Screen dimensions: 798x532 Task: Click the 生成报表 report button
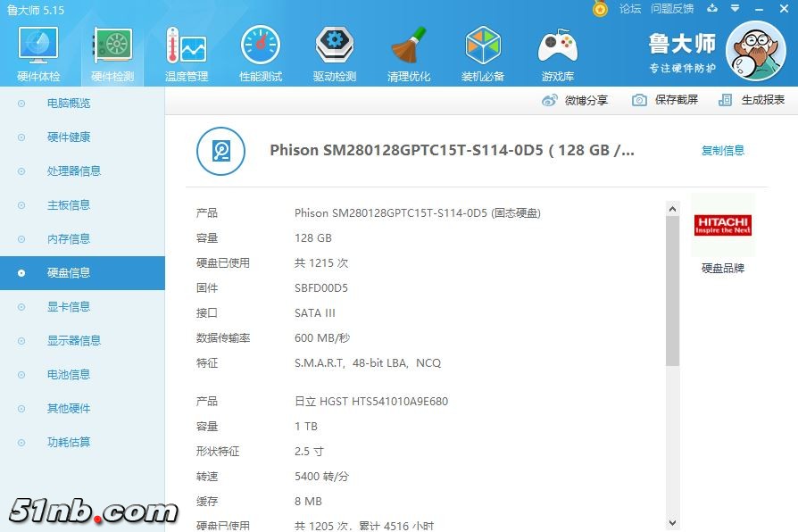click(x=752, y=100)
